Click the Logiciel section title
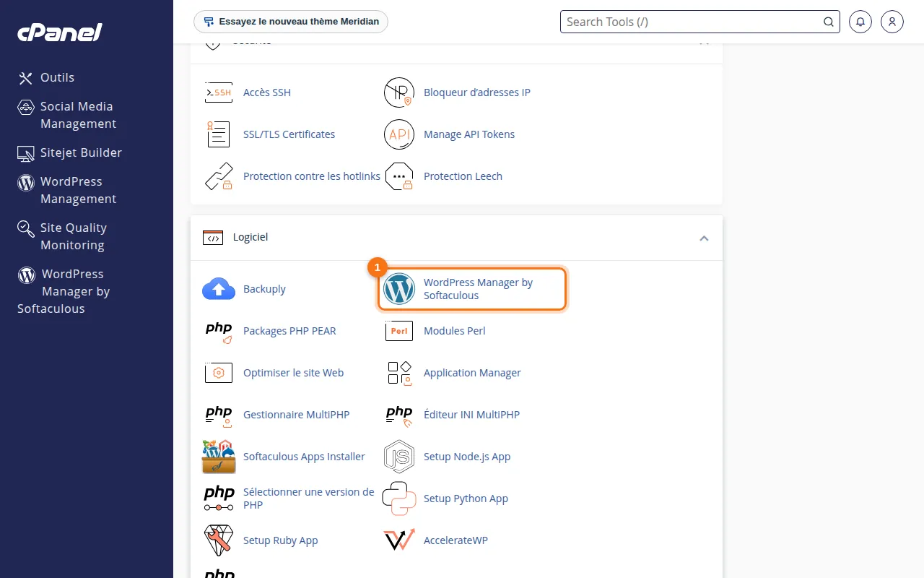This screenshot has width=924, height=578. (x=250, y=237)
